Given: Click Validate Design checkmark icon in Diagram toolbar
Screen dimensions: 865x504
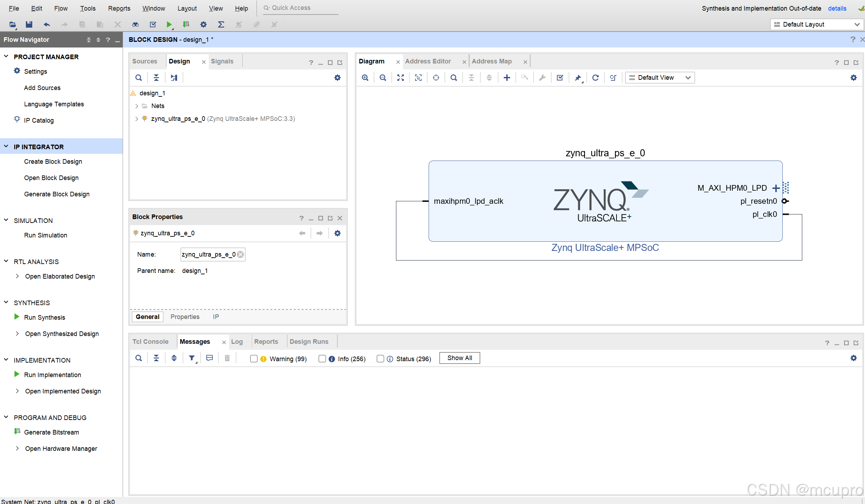Looking at the screenshot, I should [560, 78].
